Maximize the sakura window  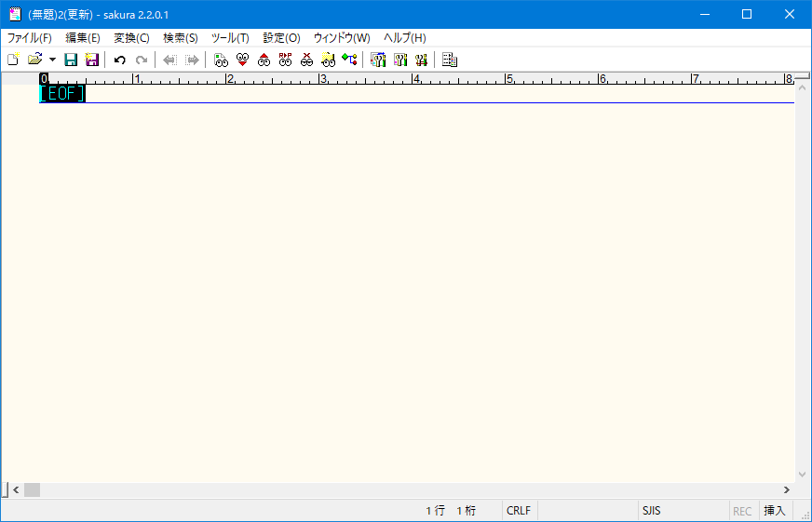pos(747,14)
